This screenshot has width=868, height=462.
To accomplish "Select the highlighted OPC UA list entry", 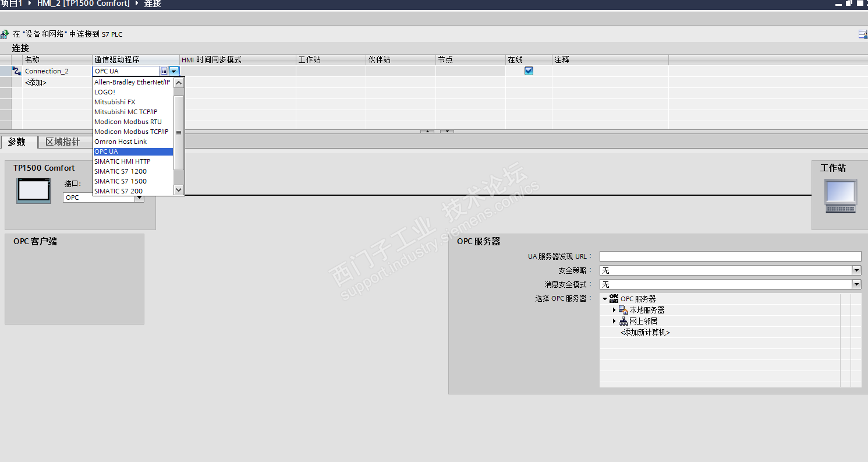I will pyautogui.click(x=133, y=151).
